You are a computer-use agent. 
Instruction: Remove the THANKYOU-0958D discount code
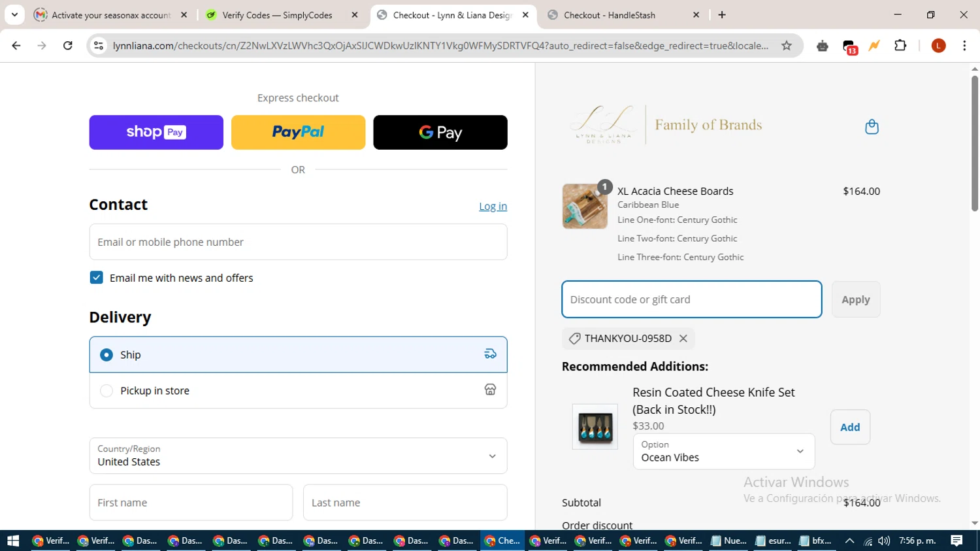pyautogui.click(x=683, y=339)
